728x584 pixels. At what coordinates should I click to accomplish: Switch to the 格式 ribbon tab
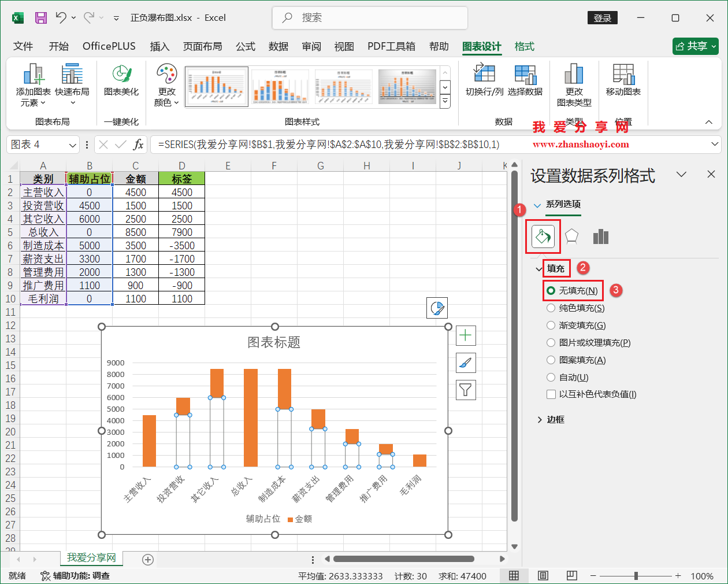[524, 46]
